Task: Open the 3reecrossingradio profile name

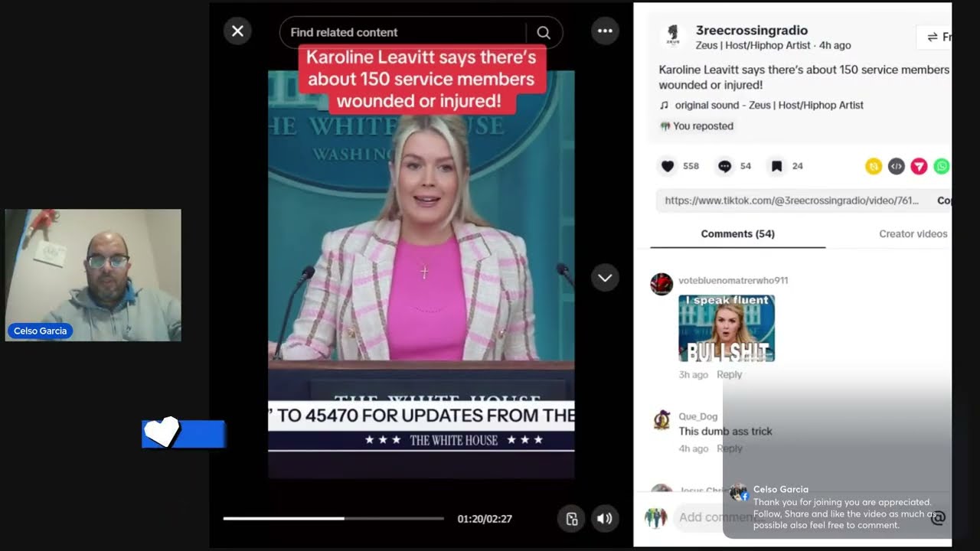Action: point(751,31)
